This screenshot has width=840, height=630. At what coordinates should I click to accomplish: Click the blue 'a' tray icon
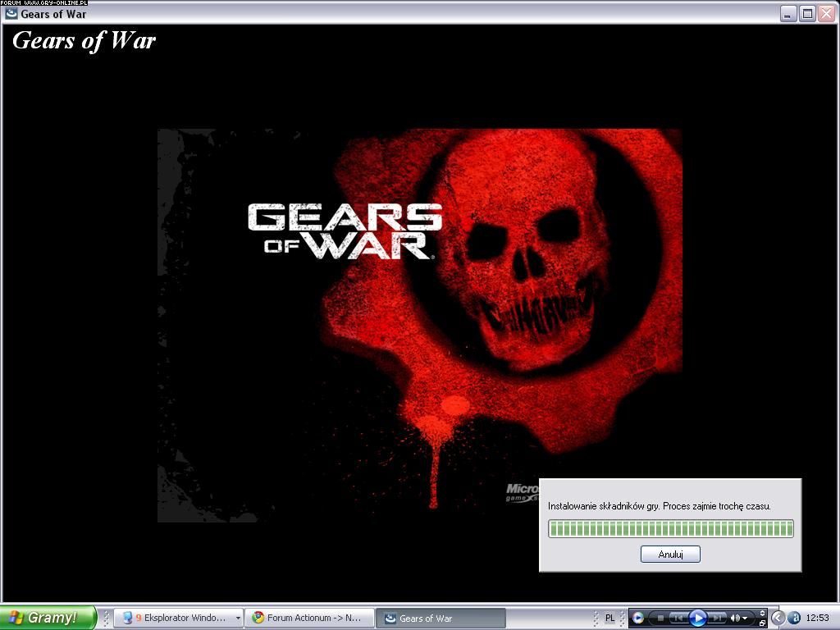[x=794, y=618]
